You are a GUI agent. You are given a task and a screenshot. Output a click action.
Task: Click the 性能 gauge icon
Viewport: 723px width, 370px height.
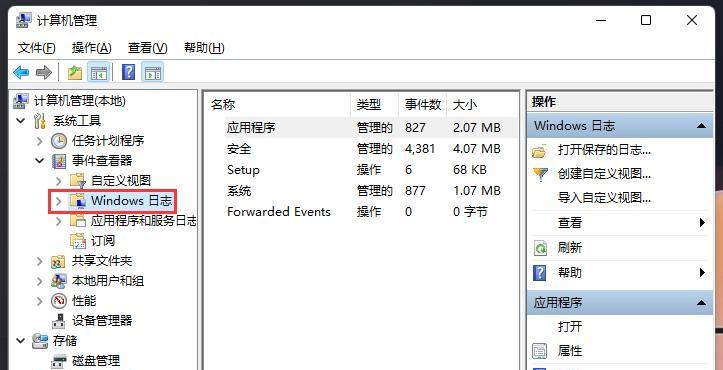[59, 301]
